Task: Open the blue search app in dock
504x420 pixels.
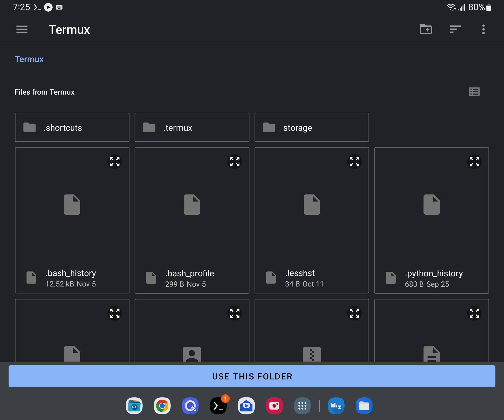Action: click(x=190, y=406)
